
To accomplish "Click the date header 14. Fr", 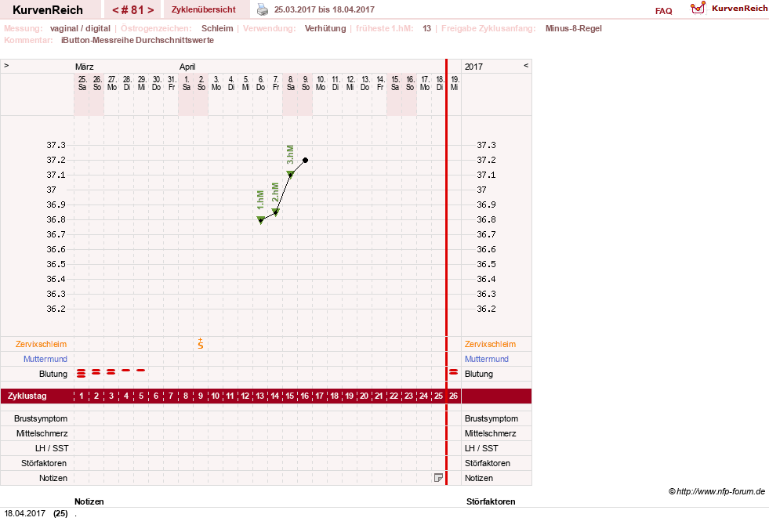I will click(380, 83).
